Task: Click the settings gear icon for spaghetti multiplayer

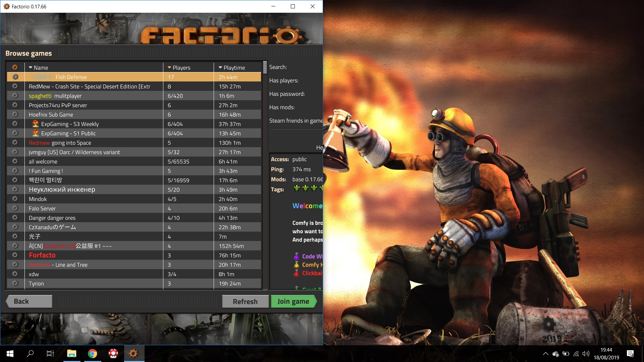Action: point(15,96)
